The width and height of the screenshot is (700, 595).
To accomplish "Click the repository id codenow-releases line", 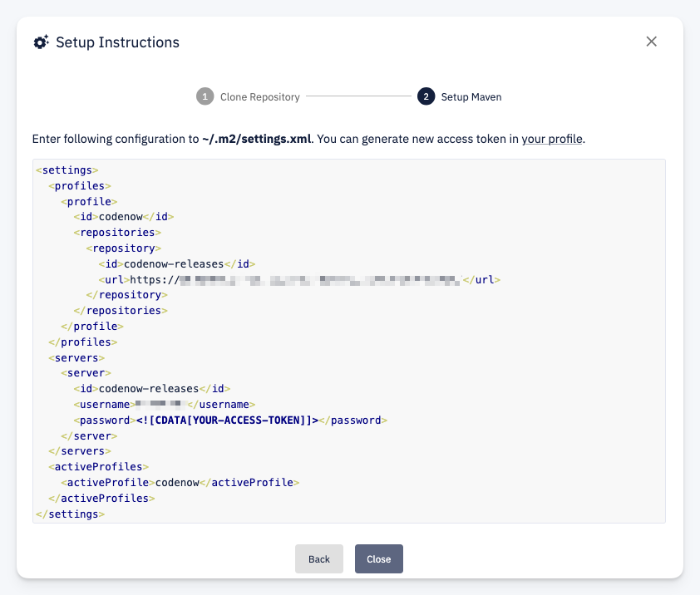I will coord(177,263).
